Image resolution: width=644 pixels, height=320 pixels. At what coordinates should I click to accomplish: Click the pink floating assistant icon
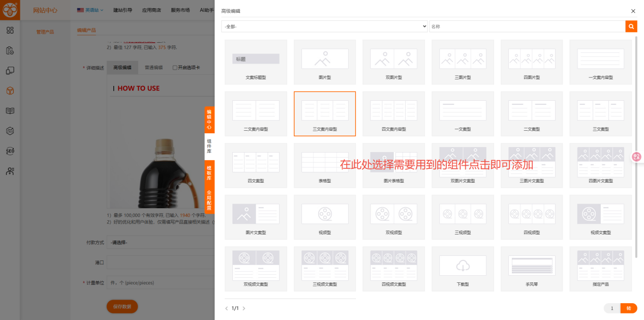pyautogui.click(x=636, y=157)
